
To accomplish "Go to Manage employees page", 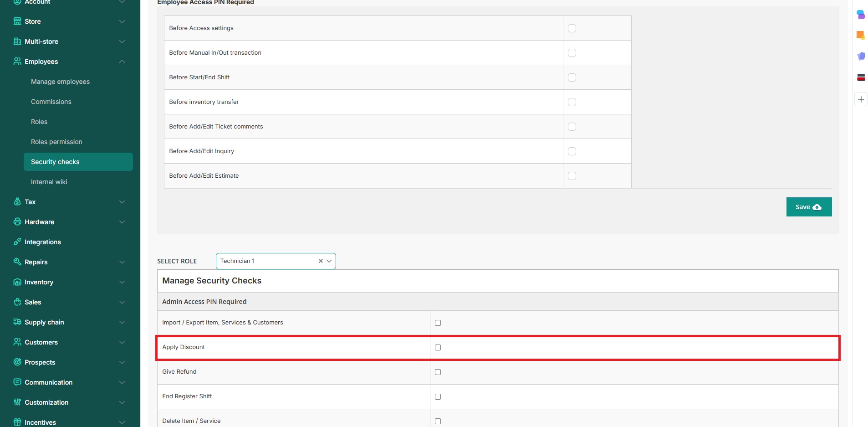I will coord(60,82).
